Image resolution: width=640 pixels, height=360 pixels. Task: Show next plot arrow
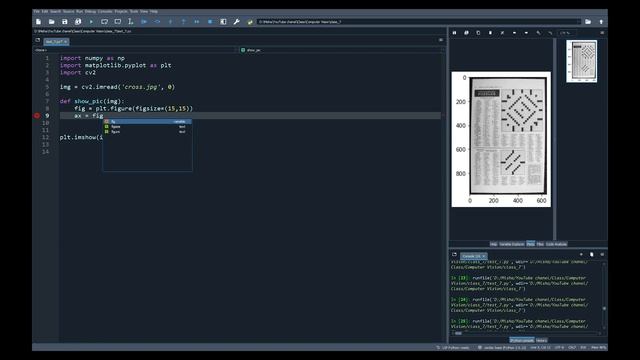[x=526, y=33]
